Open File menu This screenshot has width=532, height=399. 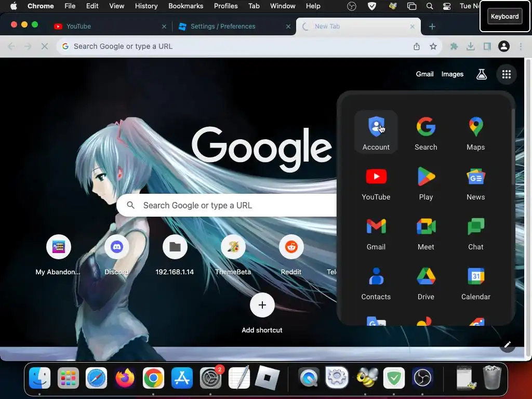coord(70,6)
